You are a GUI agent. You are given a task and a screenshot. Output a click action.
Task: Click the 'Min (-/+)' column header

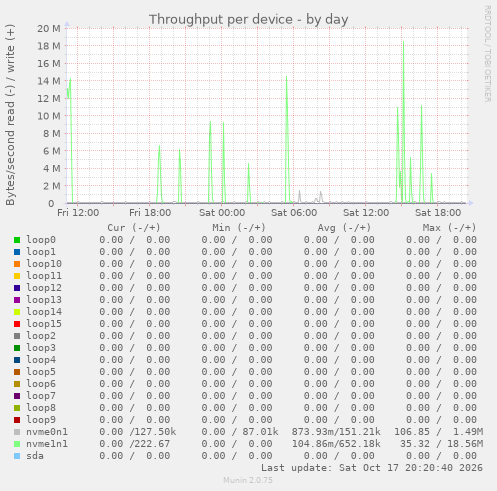[239, 228]
